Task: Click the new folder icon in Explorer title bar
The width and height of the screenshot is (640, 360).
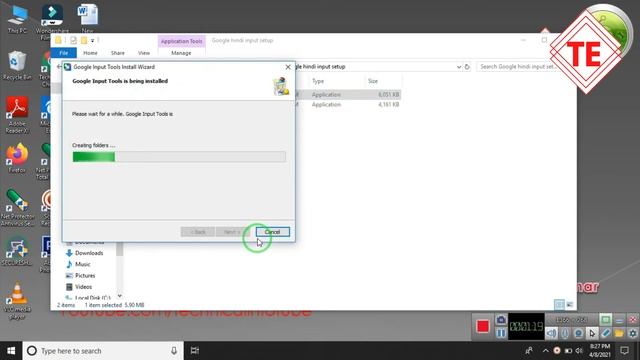Action: click(x=84, y=40)
